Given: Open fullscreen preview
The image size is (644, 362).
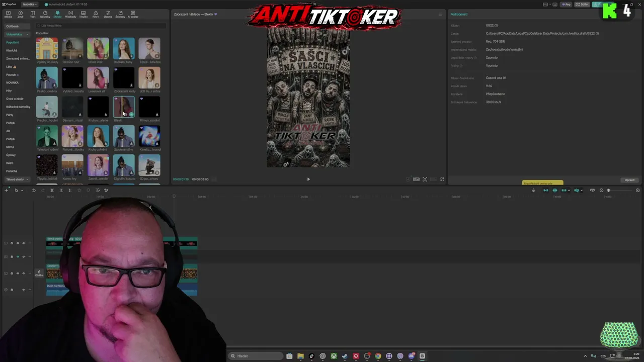Looking at the screenshot, I should pyautogui.click(x=442, y=179).
